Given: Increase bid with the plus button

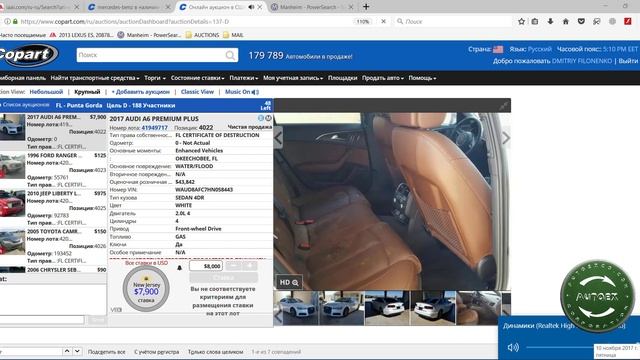Looking at the screenshot, I should pos(250,266).
